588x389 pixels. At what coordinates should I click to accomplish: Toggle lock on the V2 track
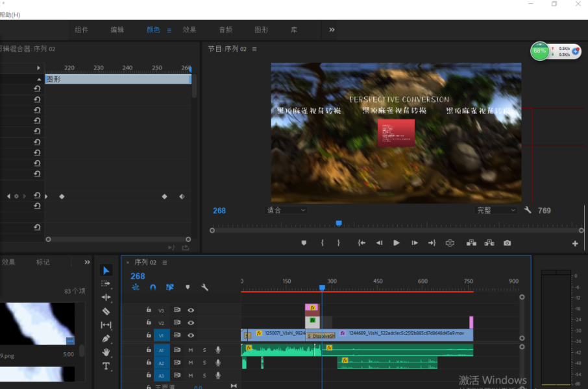pos(149,323)
